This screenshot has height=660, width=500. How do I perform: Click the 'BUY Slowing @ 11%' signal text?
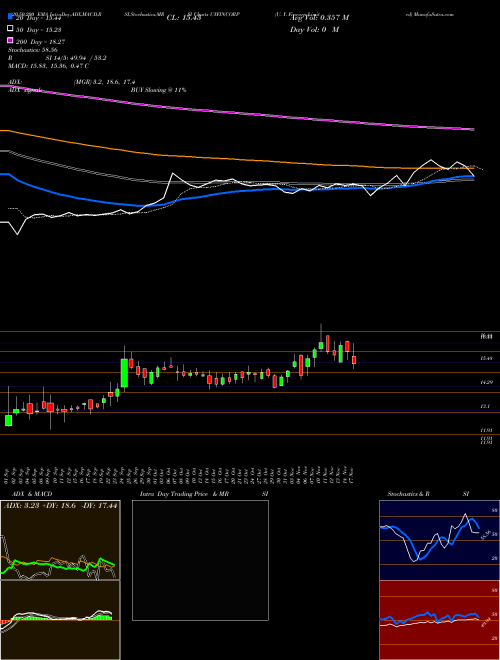[159, 90]
